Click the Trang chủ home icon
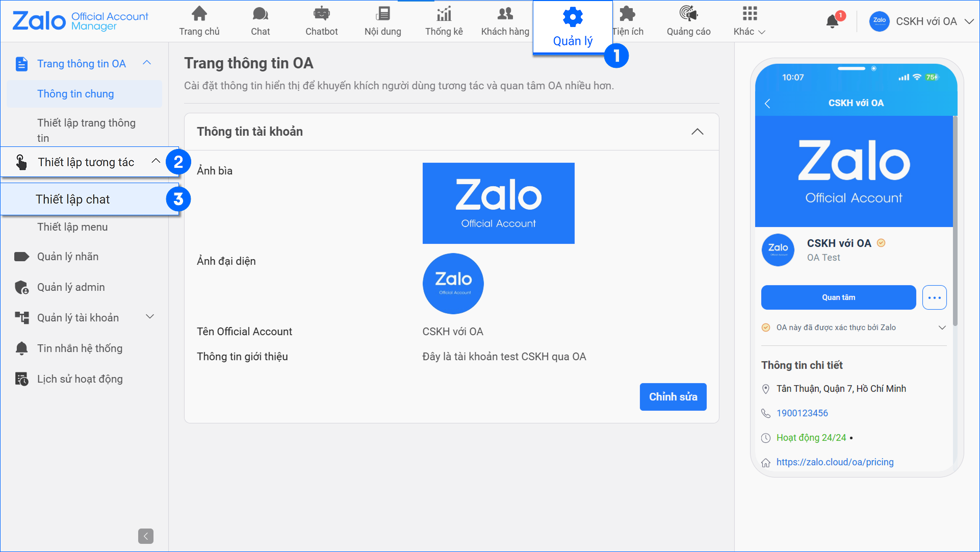 click(199, 14)
